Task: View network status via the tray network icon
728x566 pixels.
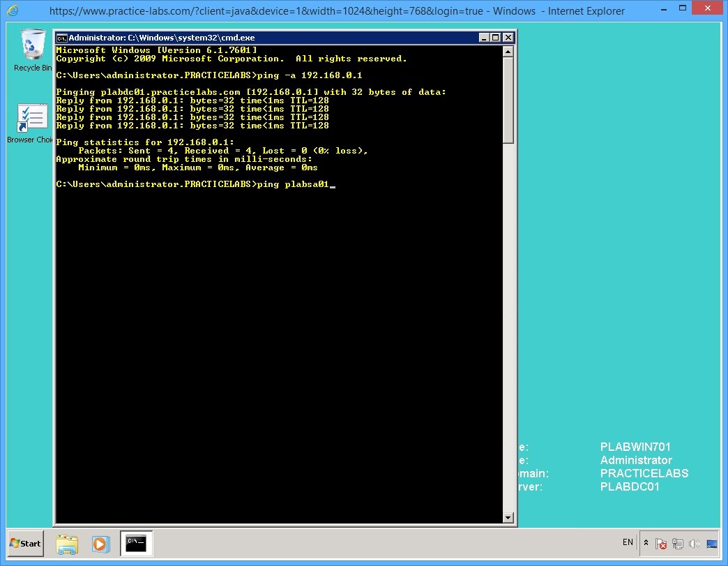Action: click(676, 544)
